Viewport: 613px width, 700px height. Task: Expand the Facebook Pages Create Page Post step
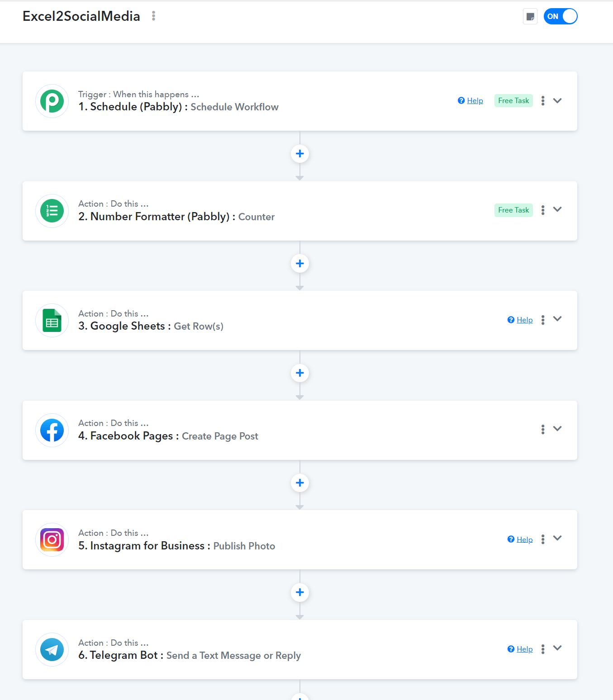click(x=557, y=429)
